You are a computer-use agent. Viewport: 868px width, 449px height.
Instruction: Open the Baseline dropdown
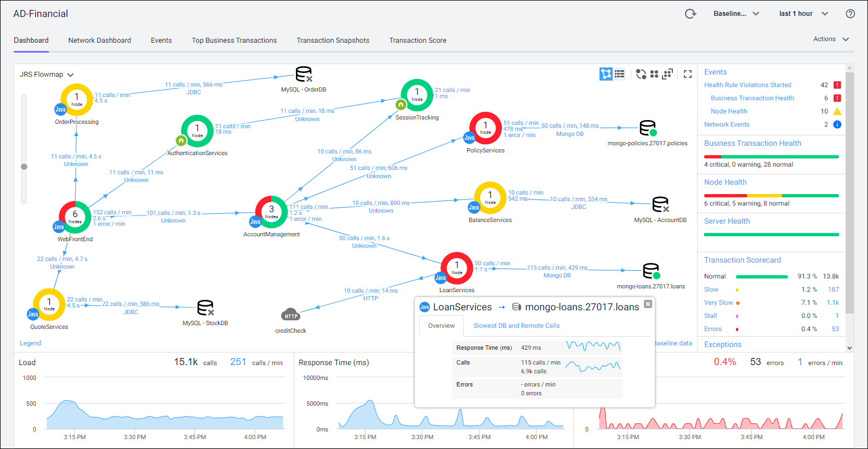point(736,14)
